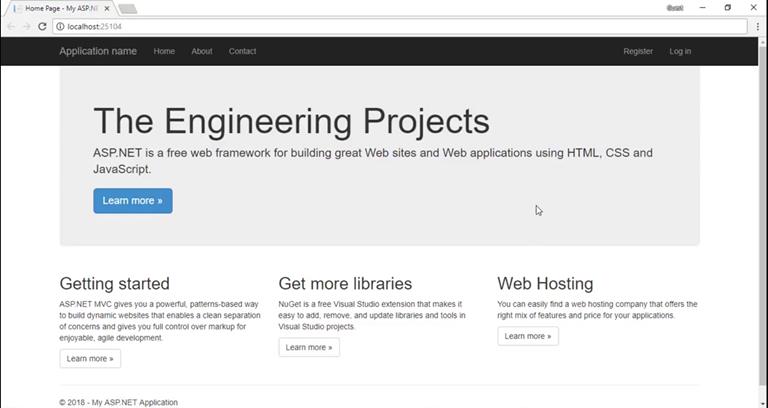Reload the page with the refresh icon

click(x=42, y=26)
